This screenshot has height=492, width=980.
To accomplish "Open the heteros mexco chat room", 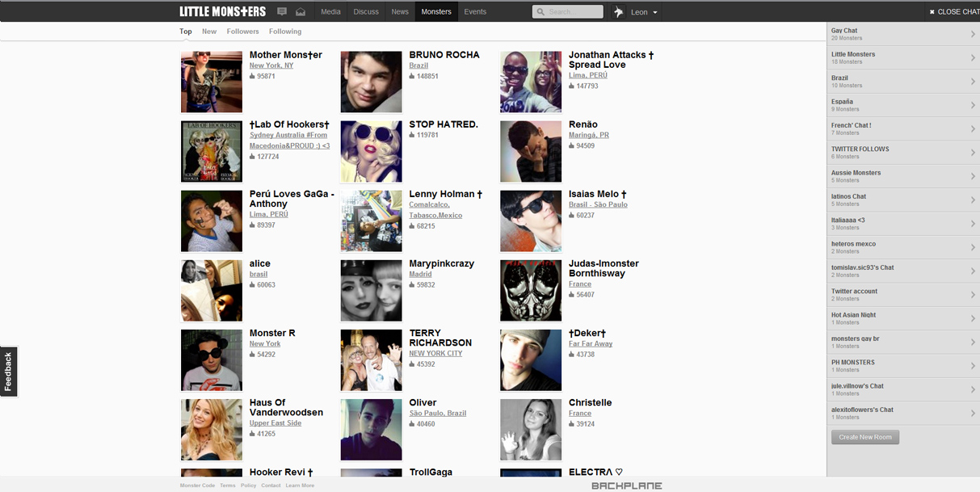I will (x=903, y=247).
